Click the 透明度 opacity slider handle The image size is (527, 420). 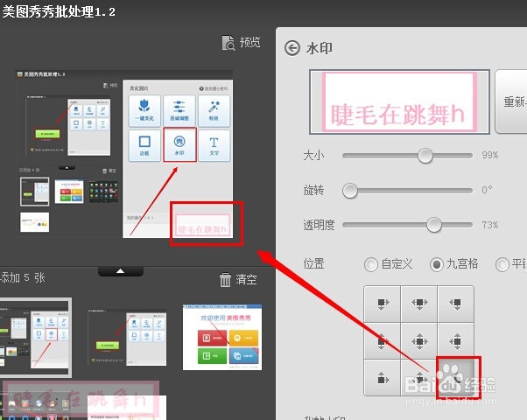tap(434, 225)
